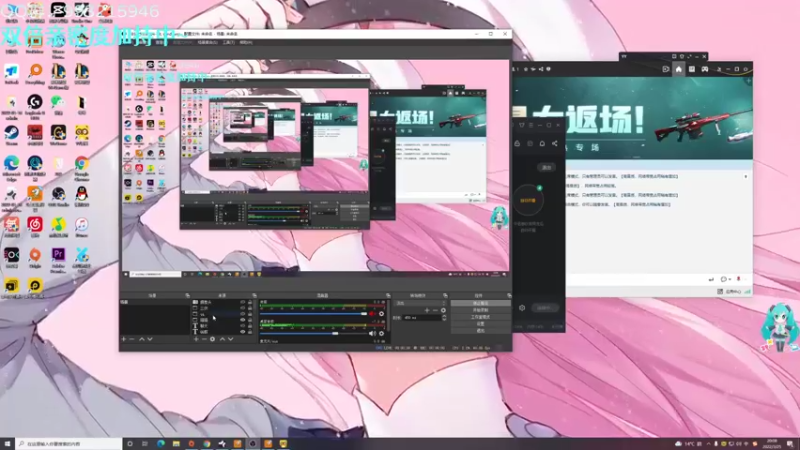Move scene up in Scenes panel
The image size is (800, 450).
[141, 339]
